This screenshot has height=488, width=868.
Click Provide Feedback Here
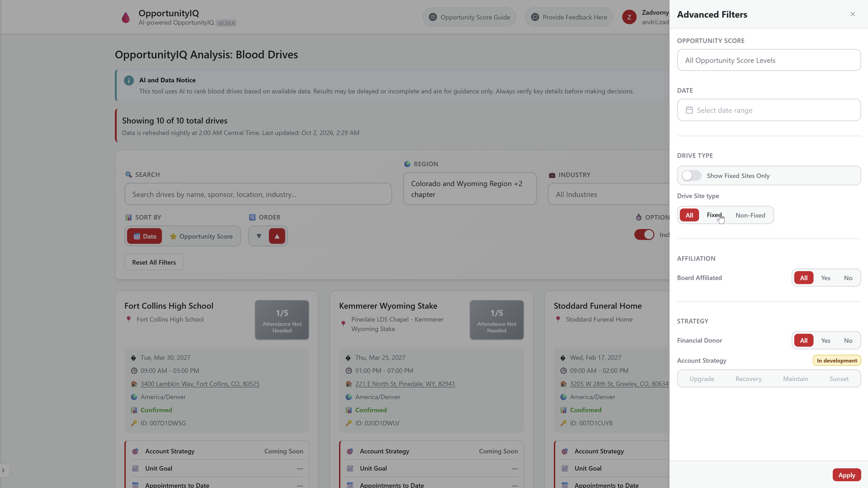coord(569,17)
